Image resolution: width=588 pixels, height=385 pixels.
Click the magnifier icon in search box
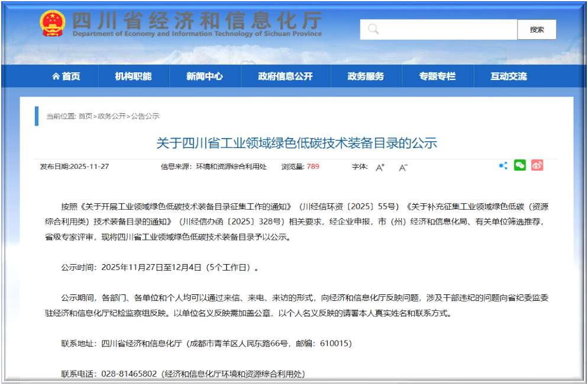372,28
